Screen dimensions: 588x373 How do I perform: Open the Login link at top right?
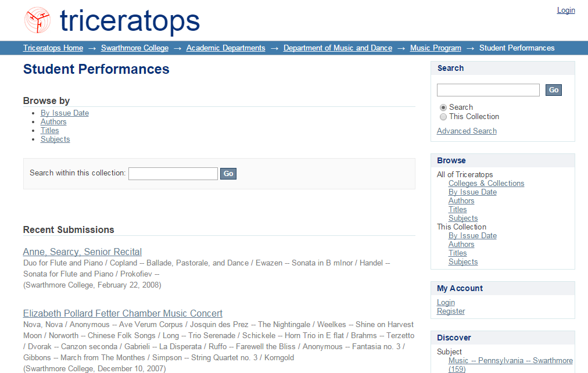pyautogui.click(x=566, y=10)
